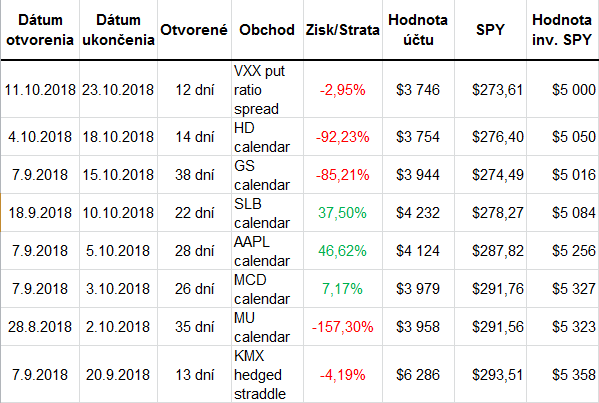
Task: Click the 38 dní duration cell
Action: click(194, 175)
